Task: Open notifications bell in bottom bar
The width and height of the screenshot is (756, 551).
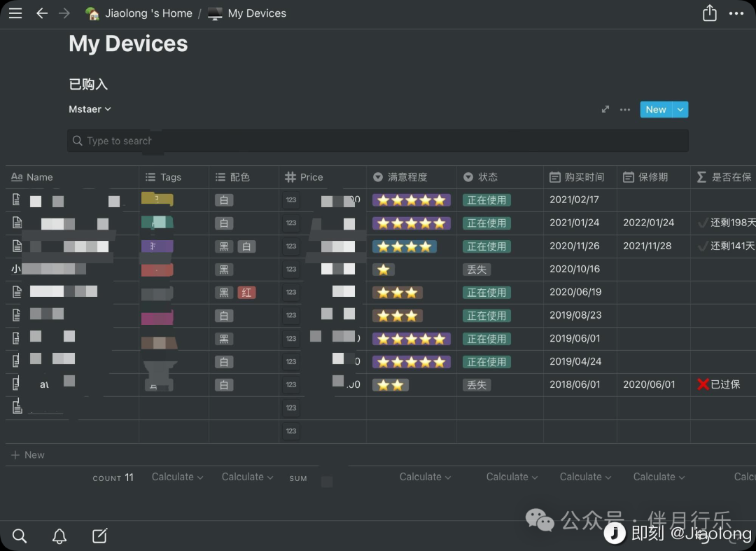Action: click(59, 536)
